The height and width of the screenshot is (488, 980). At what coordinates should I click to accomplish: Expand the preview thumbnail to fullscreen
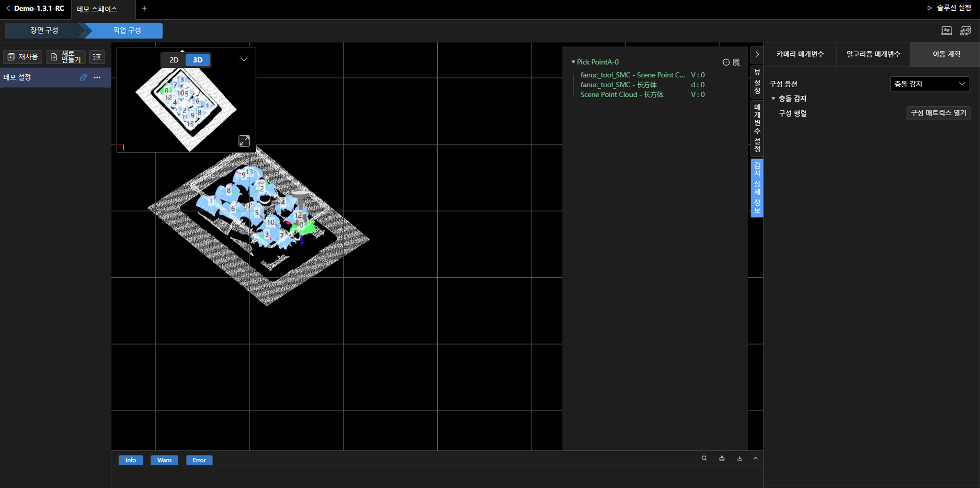click(x=244, y=141)
